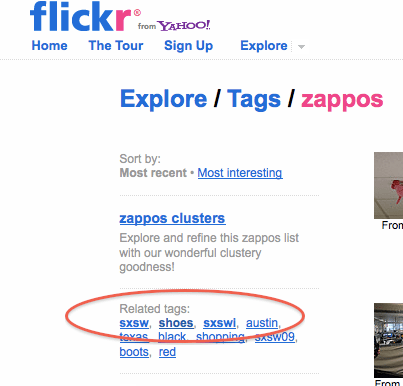403x386 pixels.
Task: Click Tags in the breadcrumb heading
Action: [254, 100]
